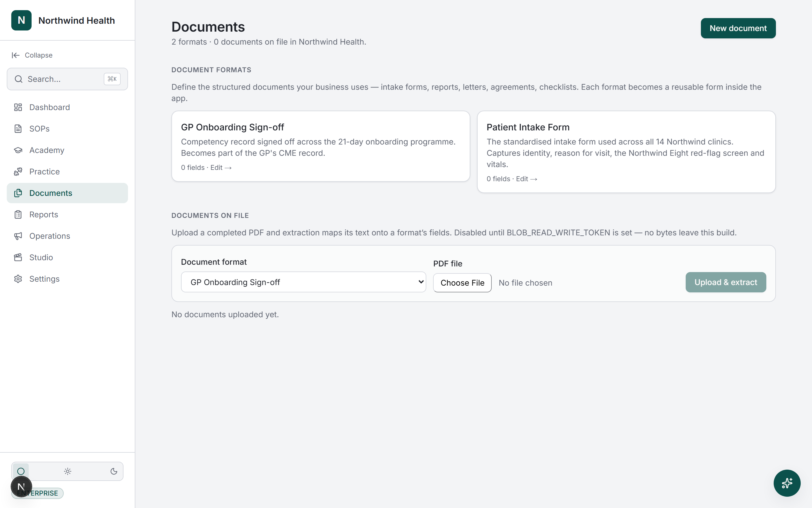Click the ENTERPRISE plan badge

(37, 493)
